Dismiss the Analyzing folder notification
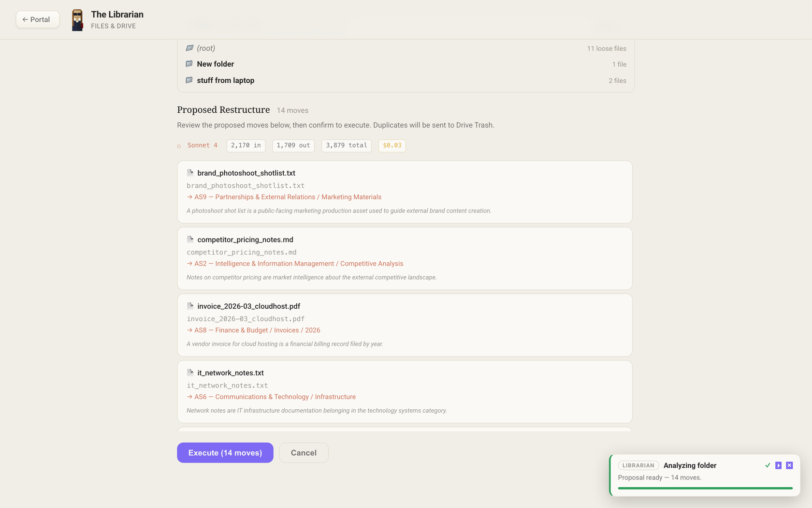812x508 pixels. [789, 465]
